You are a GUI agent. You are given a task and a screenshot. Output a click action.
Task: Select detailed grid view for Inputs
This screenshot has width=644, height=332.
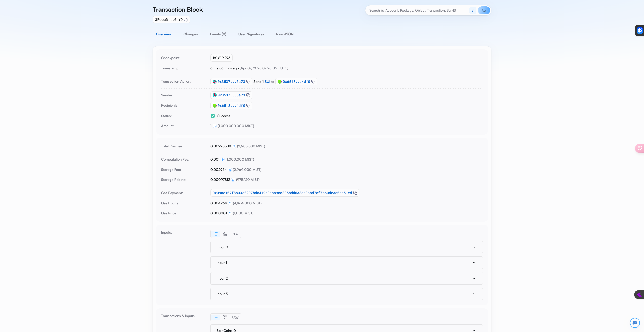click(x=225, y=234)
